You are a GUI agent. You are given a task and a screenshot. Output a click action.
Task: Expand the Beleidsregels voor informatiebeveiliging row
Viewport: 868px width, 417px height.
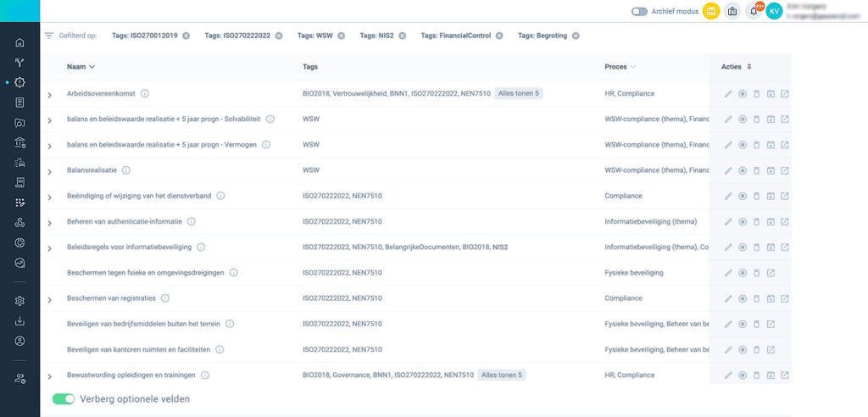pos(49,247)
